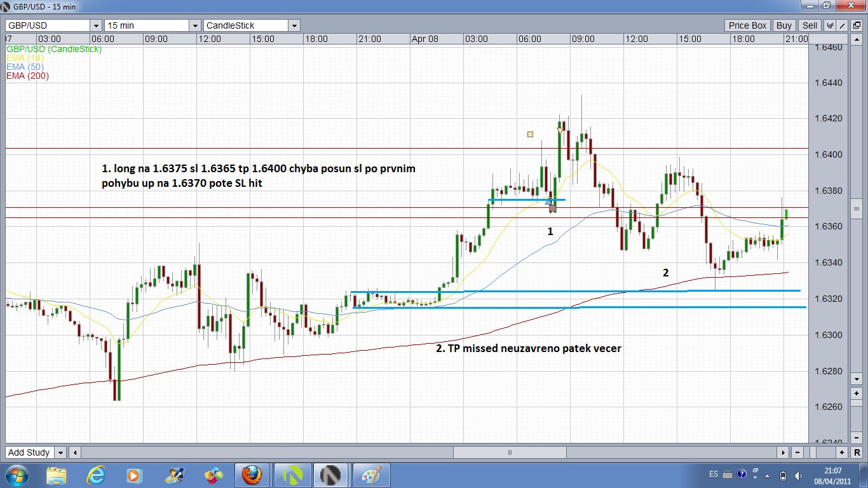Click the horizontal chart scrollbar thumb
The image size is (868, 488).
[510, 452]
